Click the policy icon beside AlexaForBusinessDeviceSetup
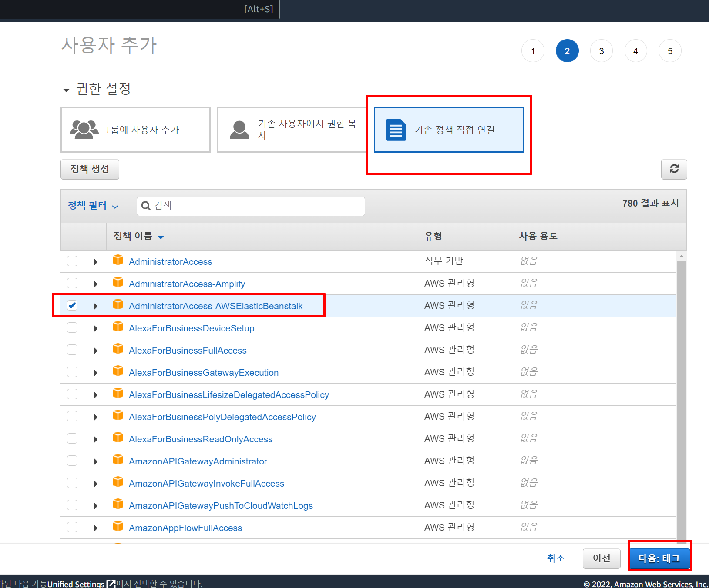Image resolution: width=709 pixels, height=588 pixels. point(118,327)
